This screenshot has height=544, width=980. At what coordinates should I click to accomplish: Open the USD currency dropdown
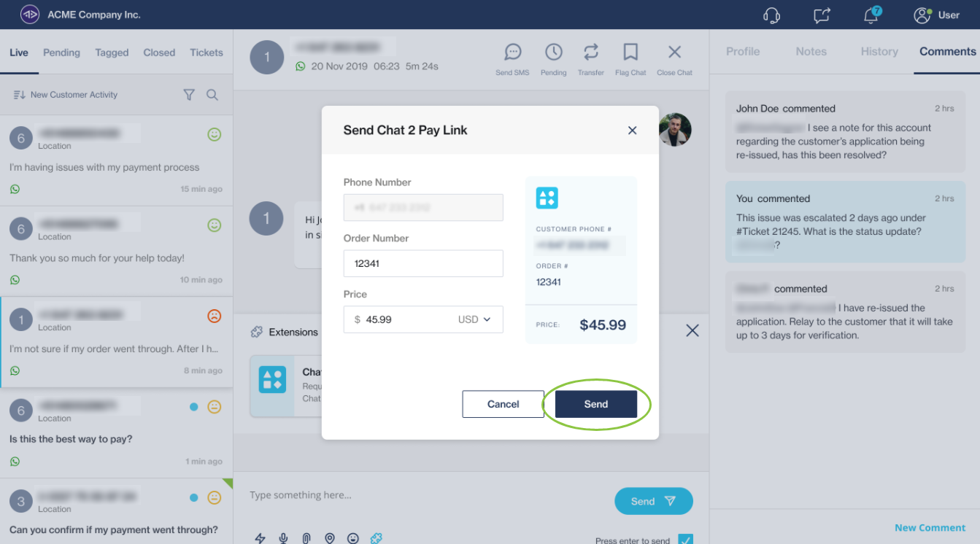point(474,319)
